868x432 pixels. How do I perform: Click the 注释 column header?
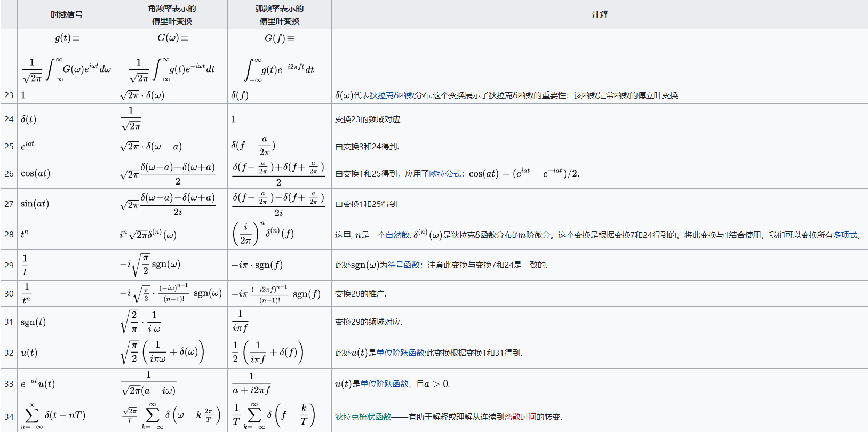pos(600,14)
